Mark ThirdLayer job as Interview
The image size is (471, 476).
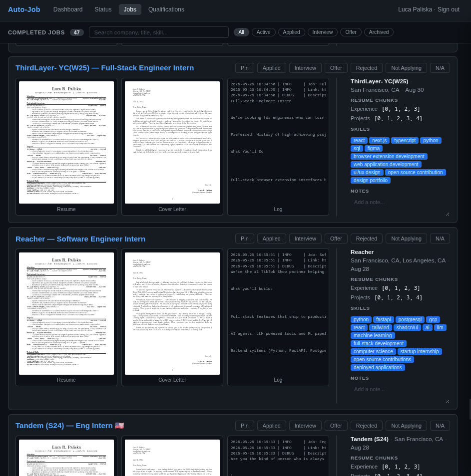pyautogui.click(x=305, y=68)
